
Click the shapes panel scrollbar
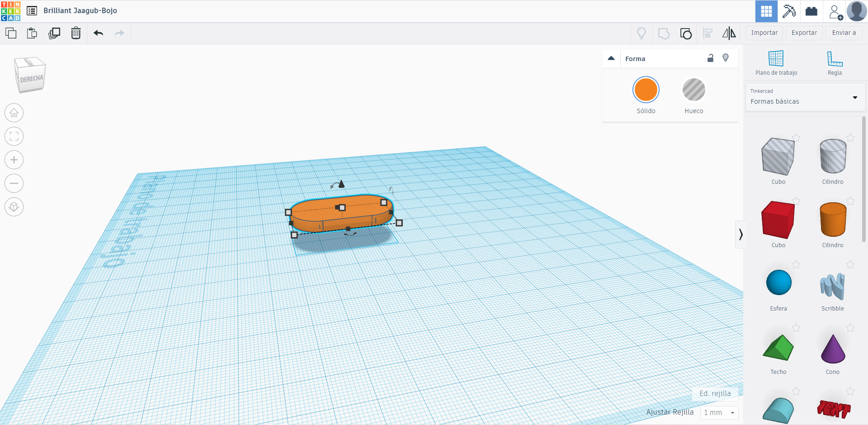click(864, 179)
